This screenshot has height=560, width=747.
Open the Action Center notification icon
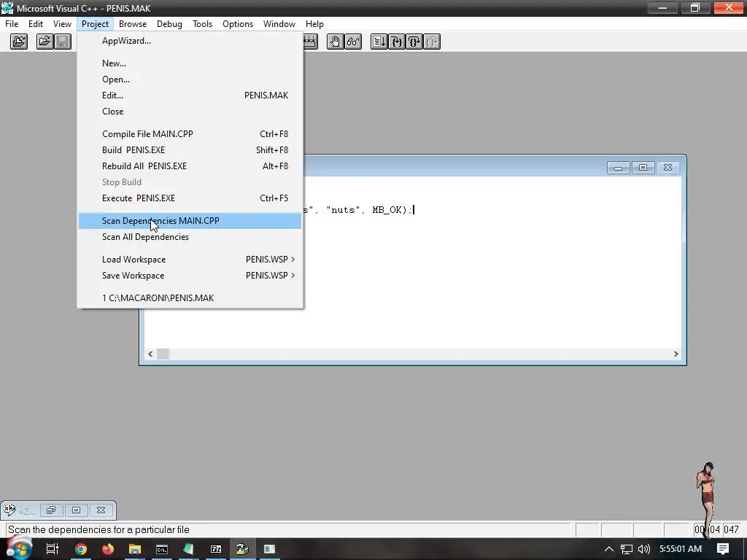coord(723,549)
